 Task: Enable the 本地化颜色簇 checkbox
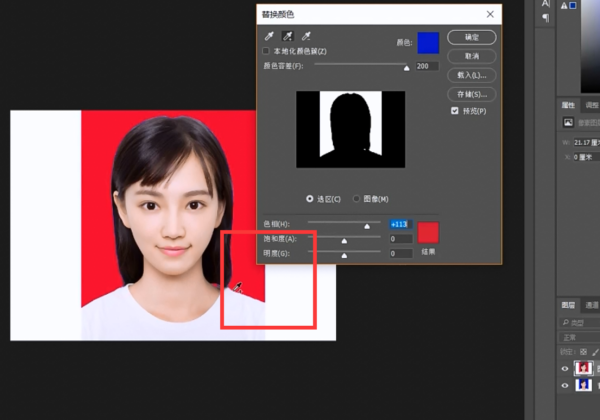[x=266, y=51]
